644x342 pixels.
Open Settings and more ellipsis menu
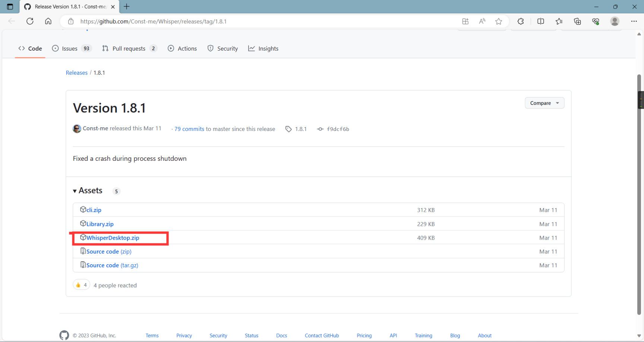[634, 22]
